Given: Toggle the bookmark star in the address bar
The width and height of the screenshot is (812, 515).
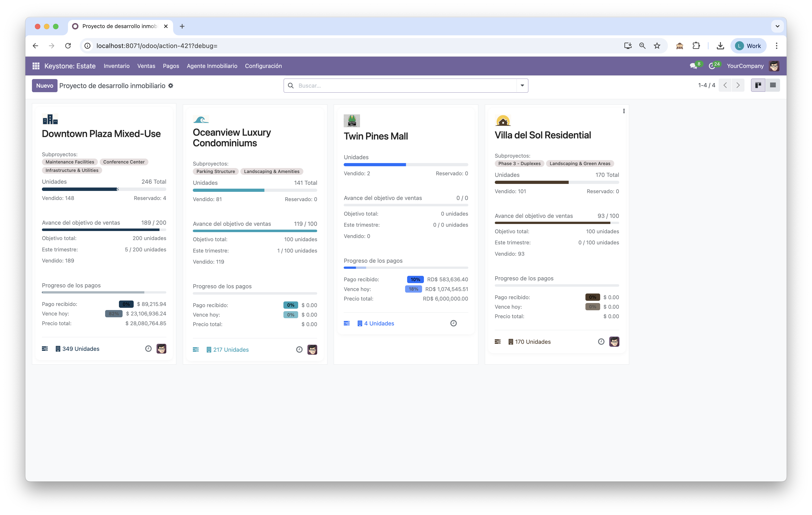Looking at the screenshot, I should pyautogui.click(x=657, y=46).
